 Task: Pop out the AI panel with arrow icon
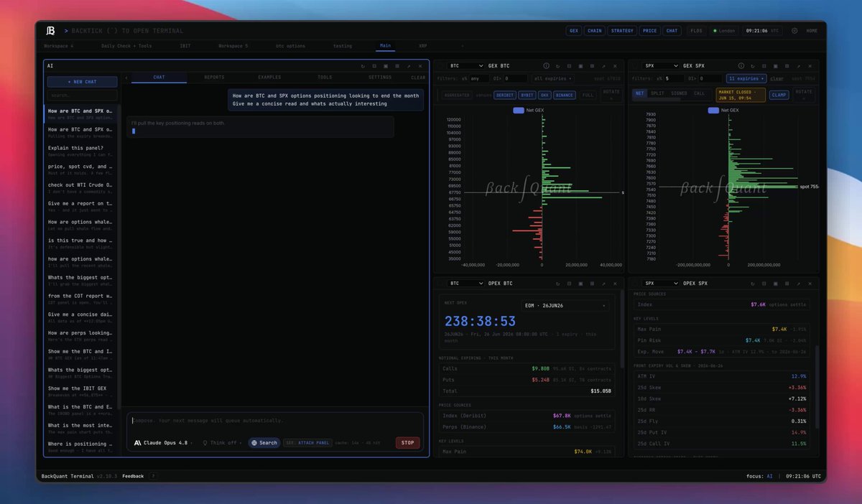point(409,66)
